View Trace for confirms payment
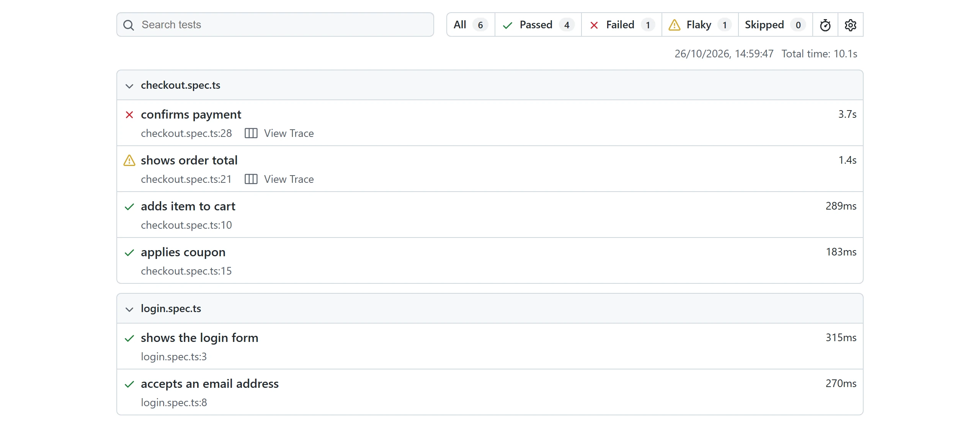The image size is (980, 436). pyautogui.click(x=289, y=133)
